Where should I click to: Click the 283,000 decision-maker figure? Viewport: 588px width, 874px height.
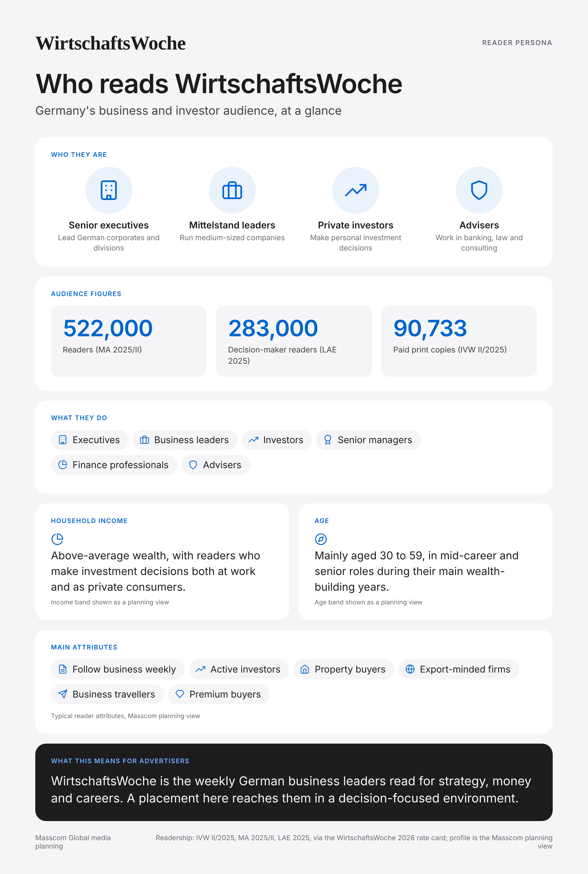[x=273, y=328]
